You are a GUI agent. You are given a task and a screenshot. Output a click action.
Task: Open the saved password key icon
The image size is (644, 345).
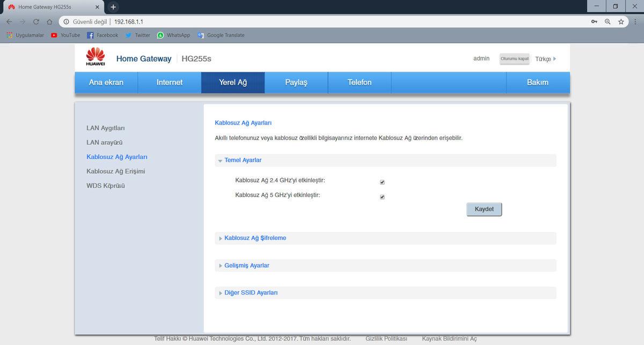(594, 21)
